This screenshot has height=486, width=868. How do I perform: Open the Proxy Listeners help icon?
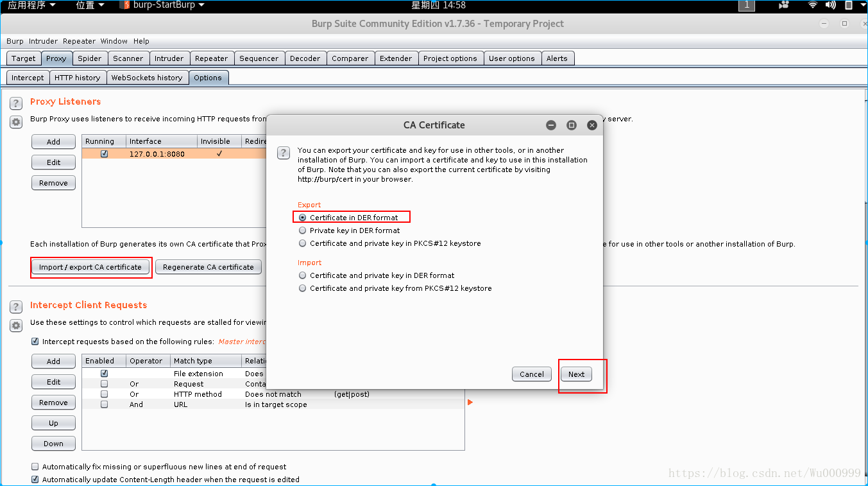point(16,103)
